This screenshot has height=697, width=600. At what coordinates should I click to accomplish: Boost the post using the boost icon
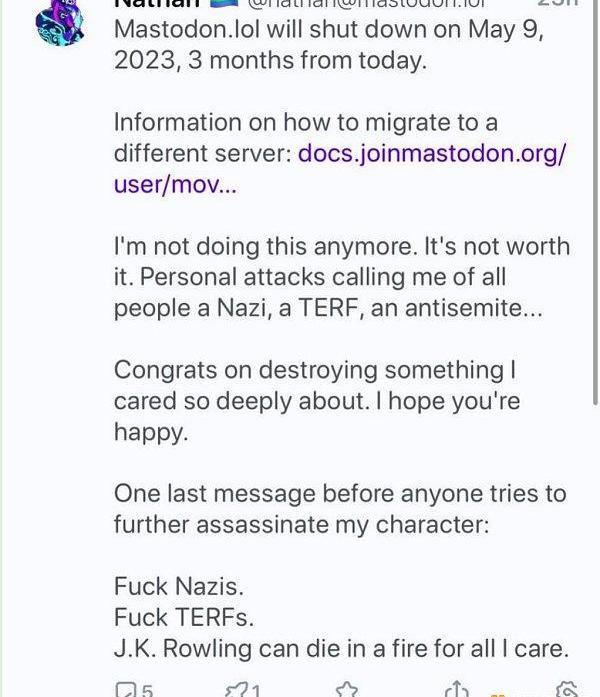tap(236, 689)
